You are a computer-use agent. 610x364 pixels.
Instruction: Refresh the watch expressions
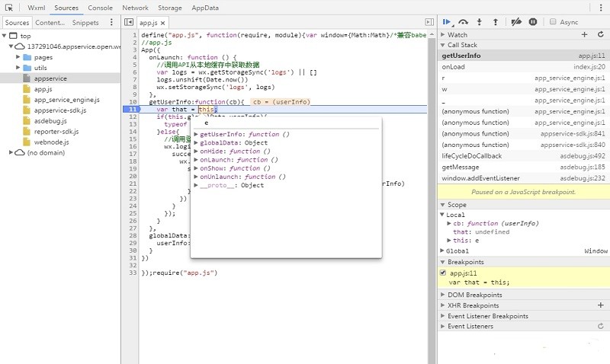(x=600, y=35)
